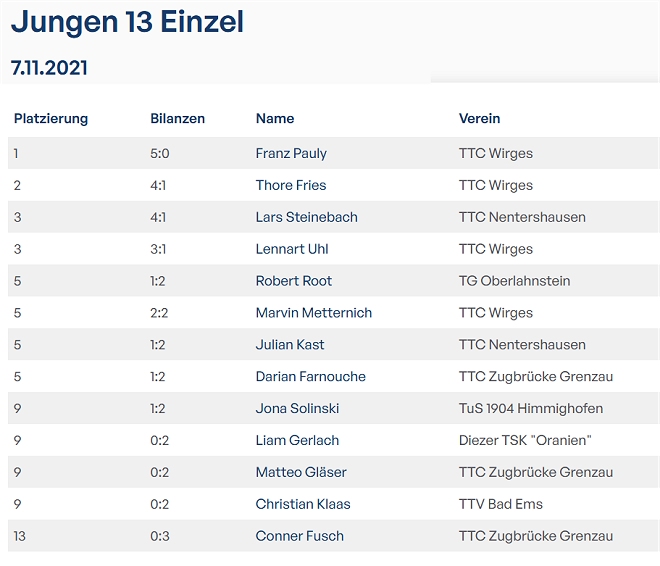
Task: Open Franz Pauly player link
Action: (x=291, y=153)
